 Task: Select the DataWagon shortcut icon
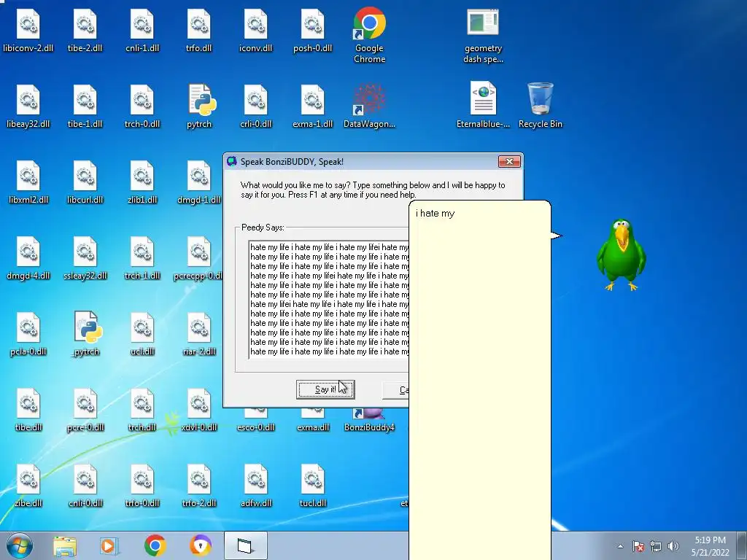coord(369,106)
